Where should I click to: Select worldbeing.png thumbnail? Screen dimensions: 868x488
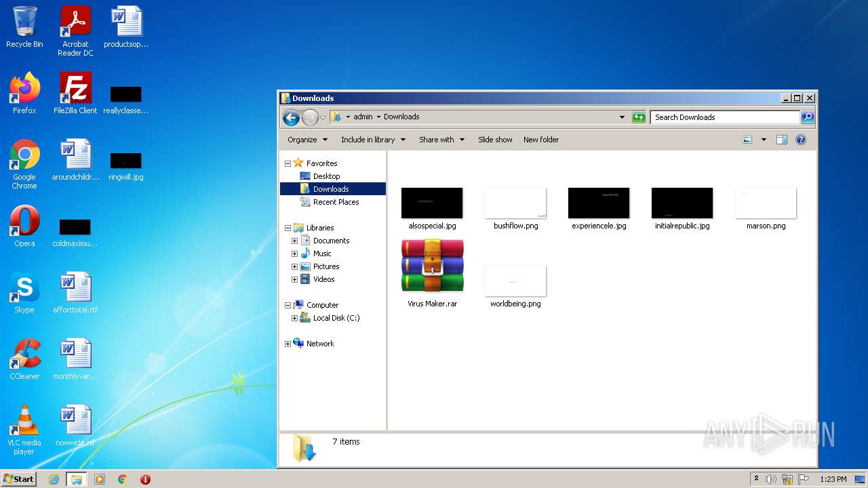coord(515,287)
